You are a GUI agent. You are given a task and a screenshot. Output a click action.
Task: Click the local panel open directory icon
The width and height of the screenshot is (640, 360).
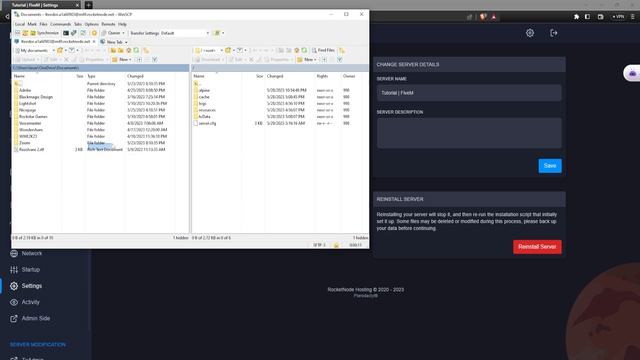click(60, 51)
